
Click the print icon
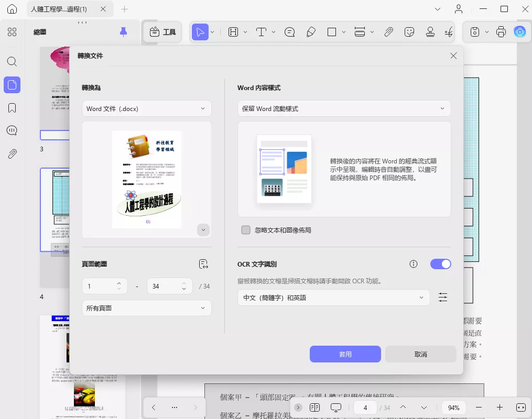coord(501,32)
